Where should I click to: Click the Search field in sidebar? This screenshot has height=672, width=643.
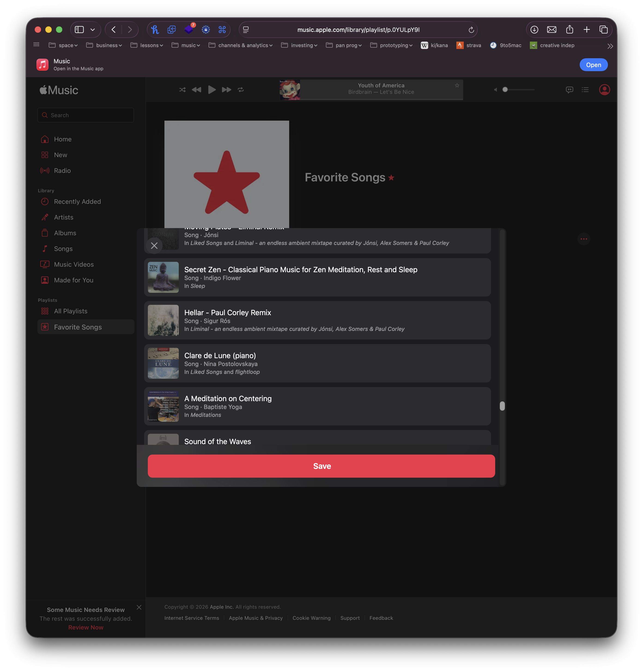86,115
